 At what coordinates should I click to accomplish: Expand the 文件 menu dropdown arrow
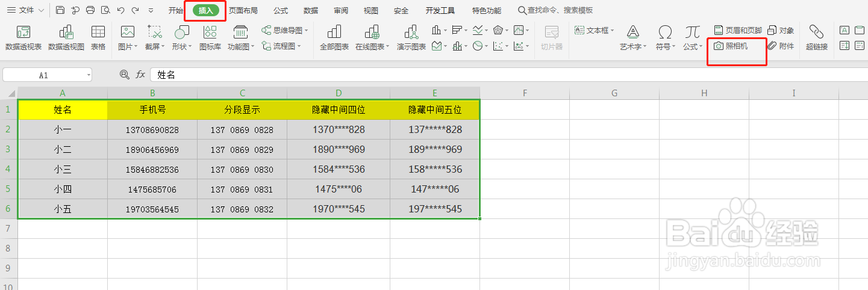click(41, 11)
